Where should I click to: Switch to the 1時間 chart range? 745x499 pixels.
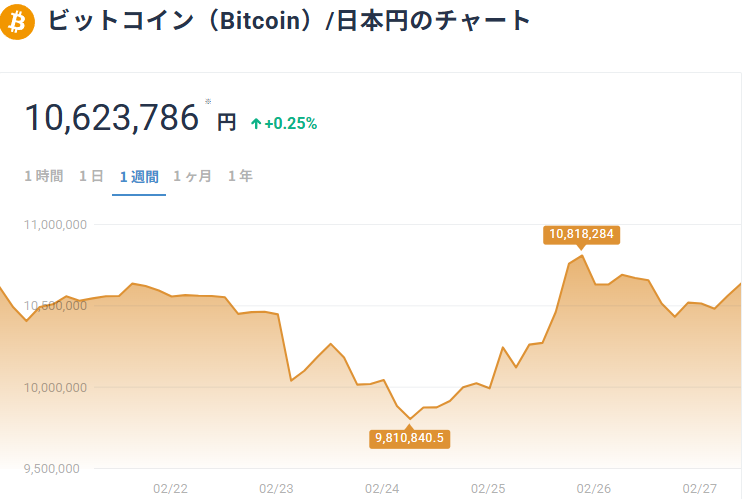(44, 177)
